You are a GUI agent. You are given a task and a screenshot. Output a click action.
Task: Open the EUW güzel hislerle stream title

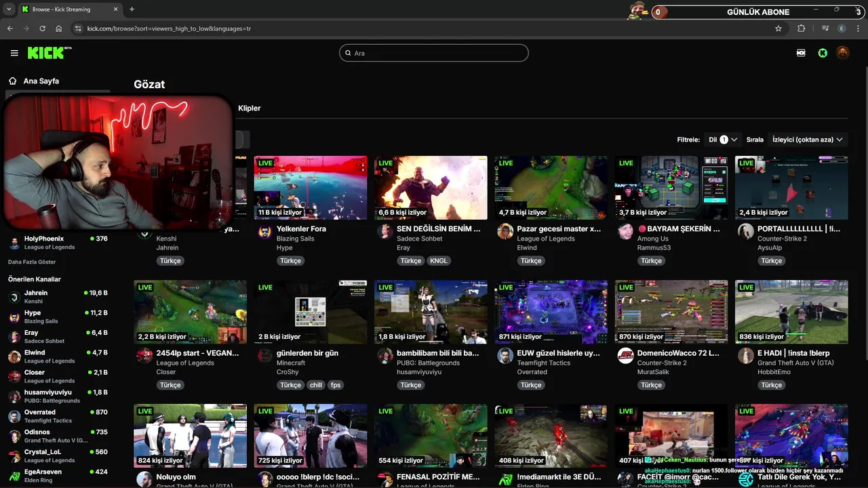click(x=558, y=353)
